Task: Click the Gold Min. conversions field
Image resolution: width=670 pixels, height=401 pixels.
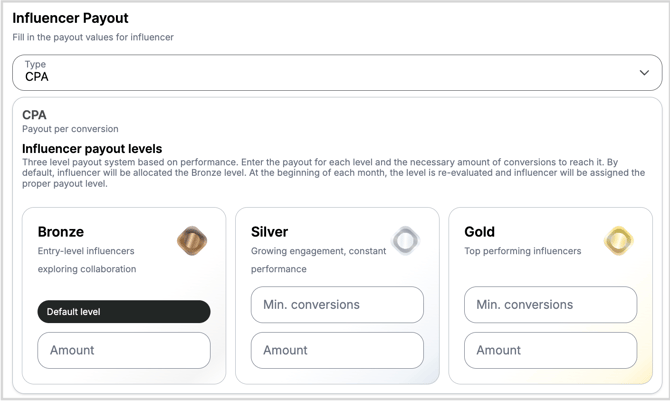Action: (550, 305)
